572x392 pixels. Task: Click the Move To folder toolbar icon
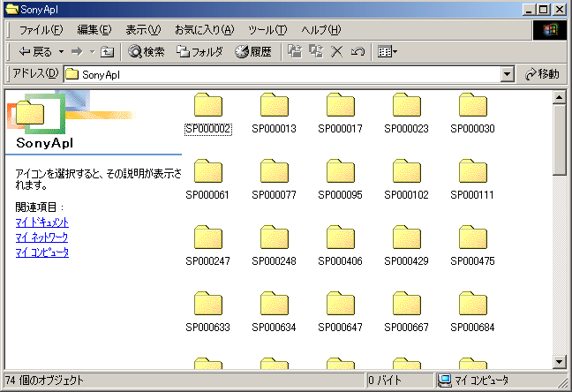click(295, 51)
